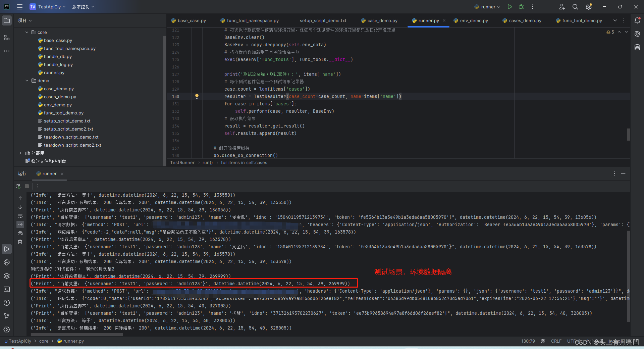
Task: Click run() breadcrumb in editor
Action: coord(208,163)
